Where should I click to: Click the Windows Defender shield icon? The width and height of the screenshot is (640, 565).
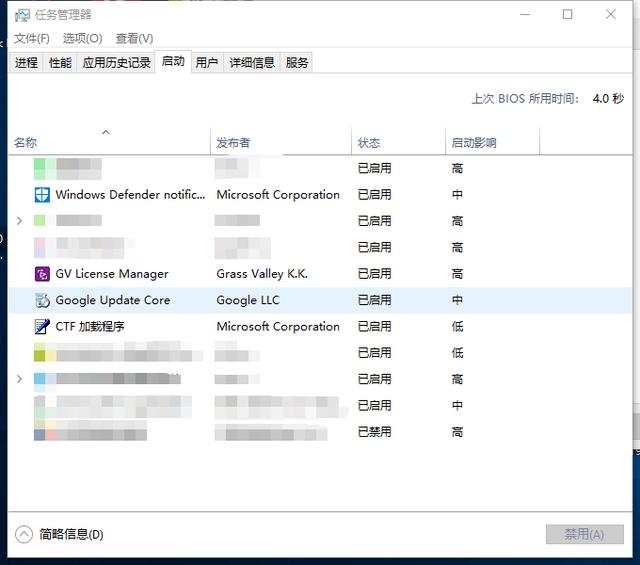tap(42, 195)
